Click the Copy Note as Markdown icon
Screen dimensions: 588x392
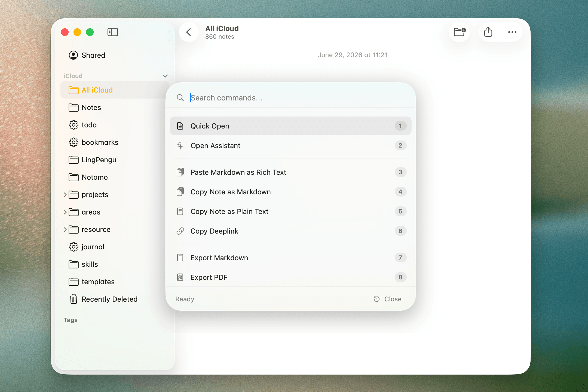pos(180,192)
